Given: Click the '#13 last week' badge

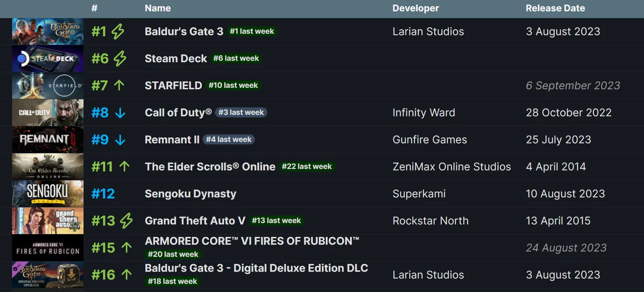Looking at the screenshot, I should point(277,220).
